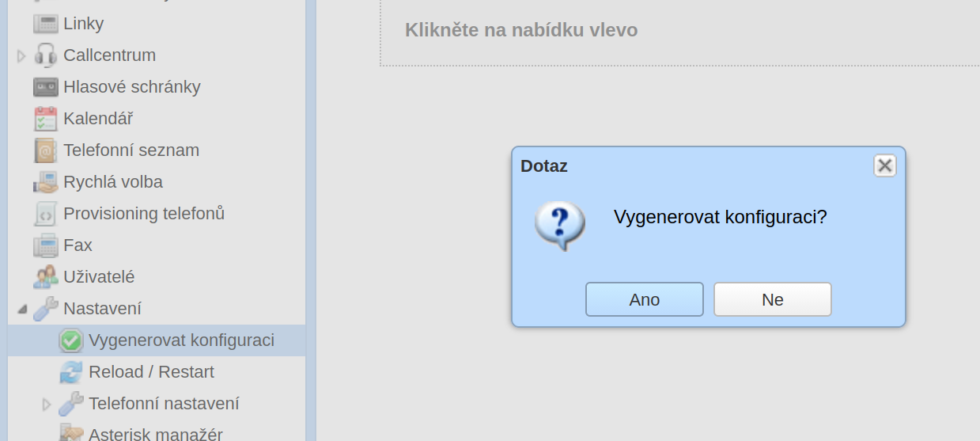The image size is (980, 441).
Task: Click the Uživatelé people icon
Action: tap(46, 277)
